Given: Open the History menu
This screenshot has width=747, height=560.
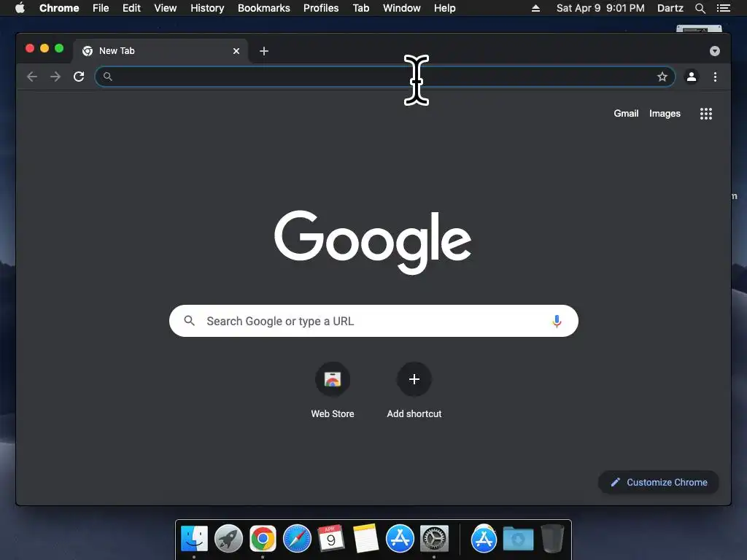Looking at the screenshot, I should (x=207, y=8).
